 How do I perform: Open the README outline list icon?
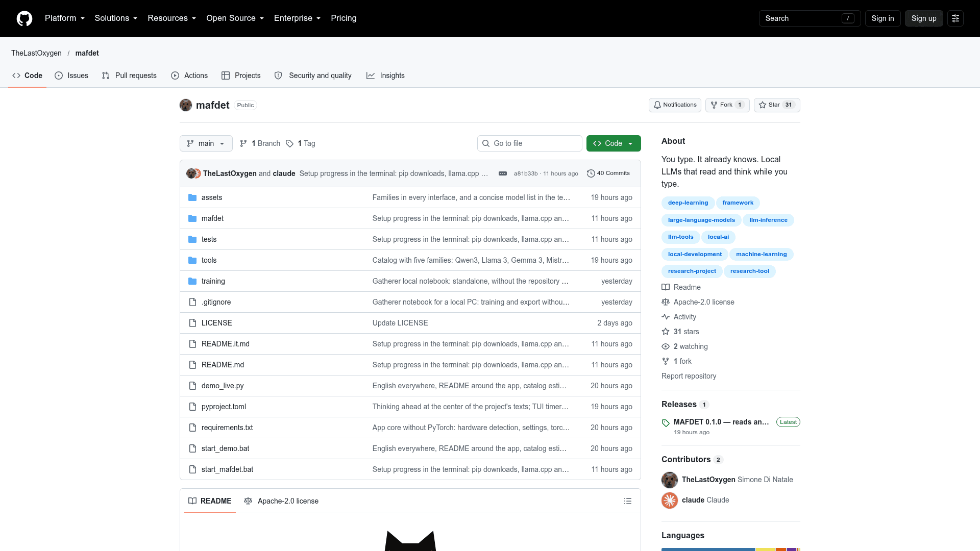click(628, 501)
